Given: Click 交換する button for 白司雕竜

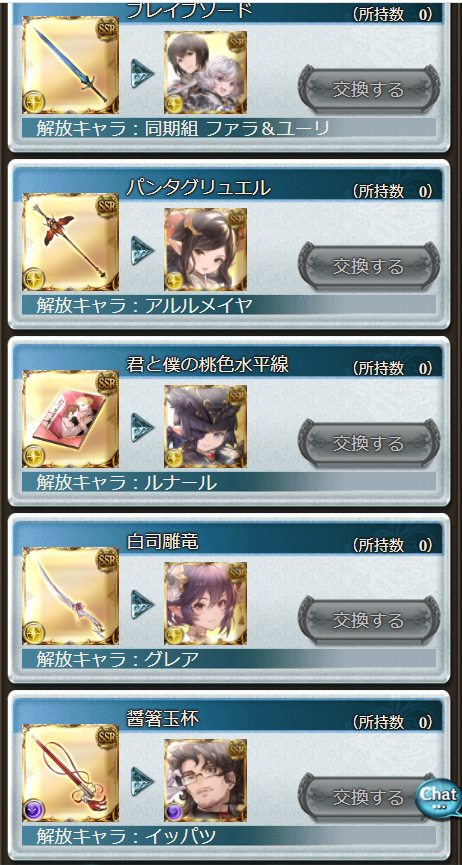Looking at the screenshot, I should coord(369,621).
